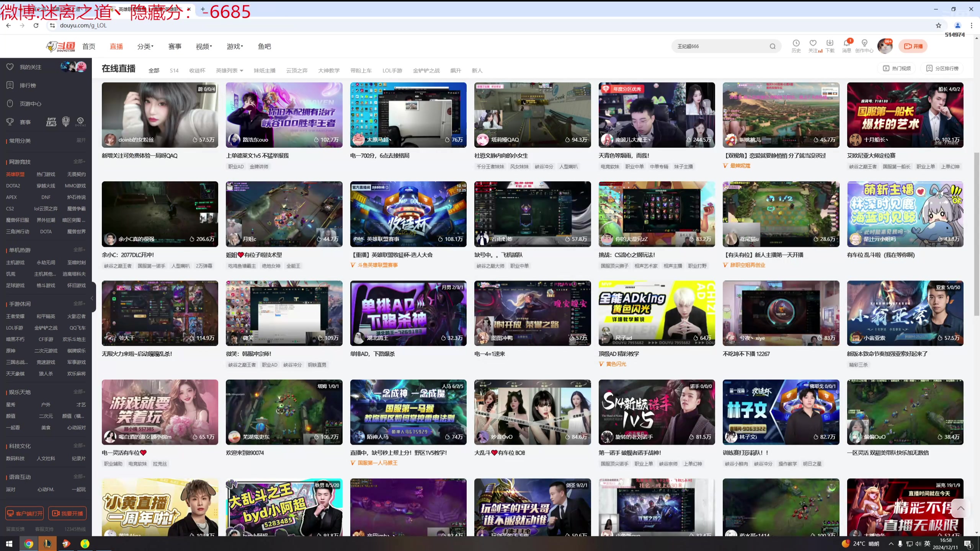
Task: Select the 云顶之弈 filter tab
Action: [x=297, y=70]
